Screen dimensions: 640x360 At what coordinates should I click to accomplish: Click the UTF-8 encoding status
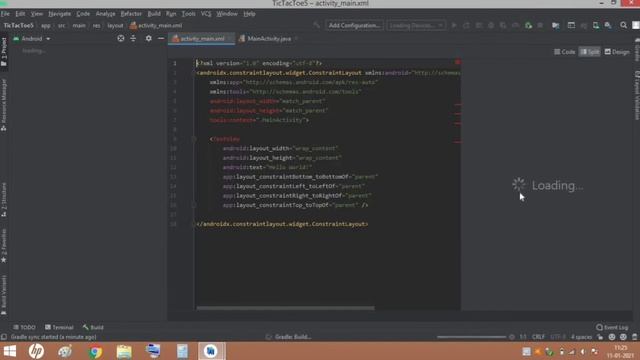tap(558, 337)
